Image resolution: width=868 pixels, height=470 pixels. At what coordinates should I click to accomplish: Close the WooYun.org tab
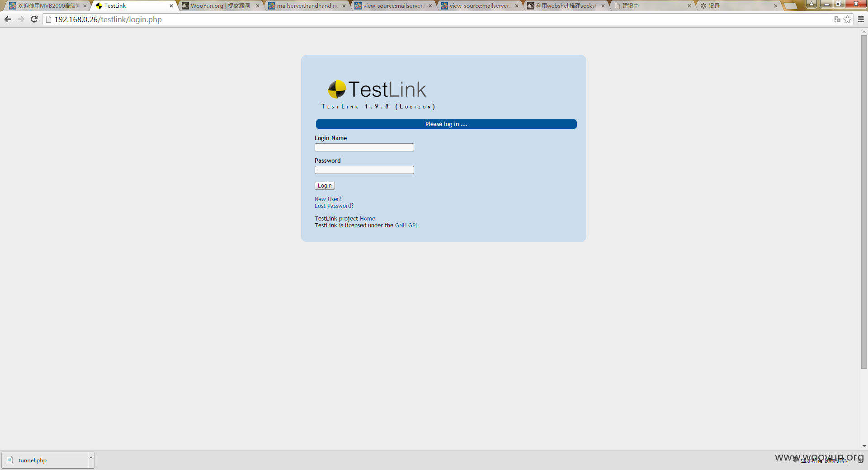[x=258, y=6]
